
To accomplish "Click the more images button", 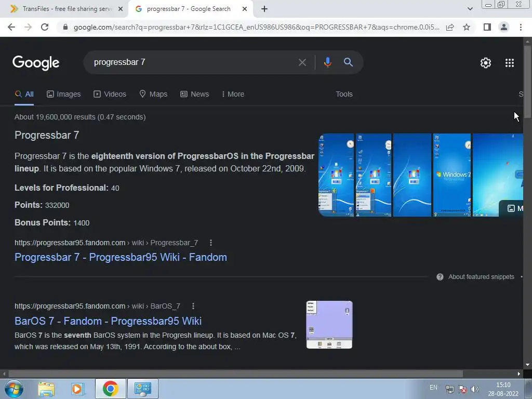I will point(511,208).
